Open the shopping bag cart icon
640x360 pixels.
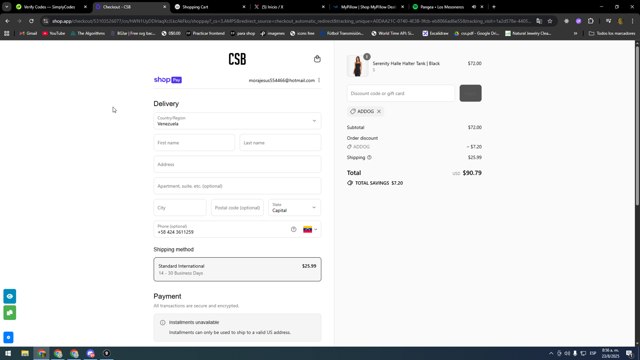point(317,59)
